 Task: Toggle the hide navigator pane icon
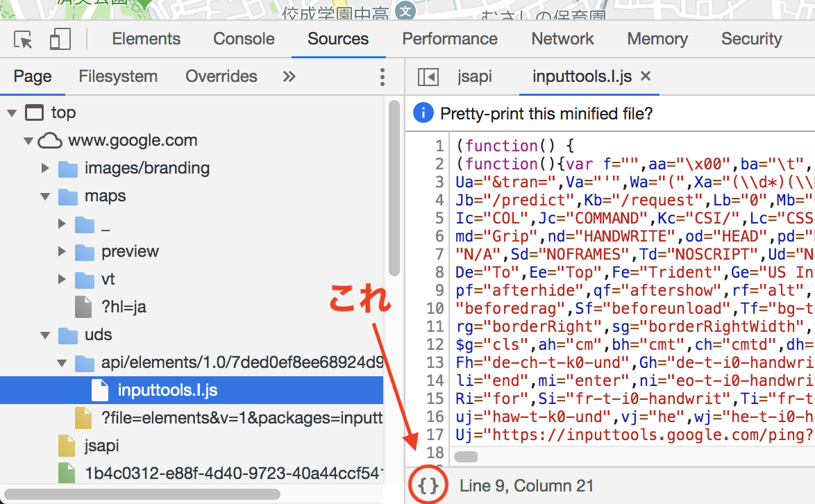pyautogui.click(x=428, y=77)
